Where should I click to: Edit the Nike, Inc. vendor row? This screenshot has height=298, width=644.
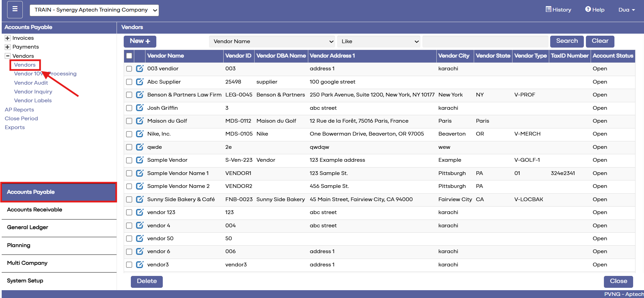140,134
